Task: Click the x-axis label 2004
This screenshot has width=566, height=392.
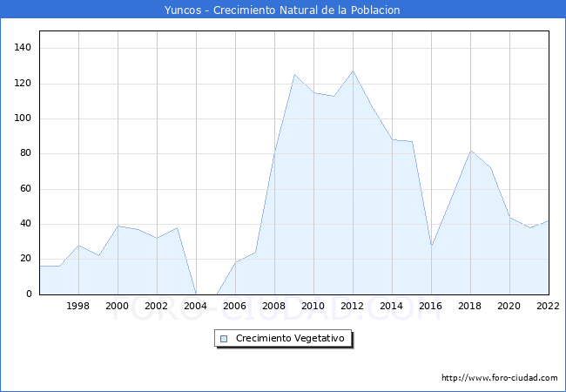Action: tap(195, 306)
